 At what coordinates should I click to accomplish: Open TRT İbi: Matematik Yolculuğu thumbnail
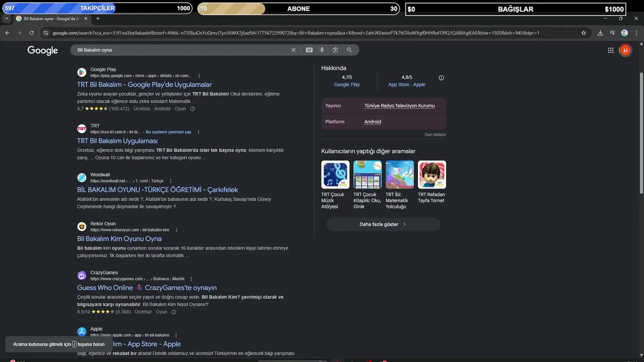400,174
